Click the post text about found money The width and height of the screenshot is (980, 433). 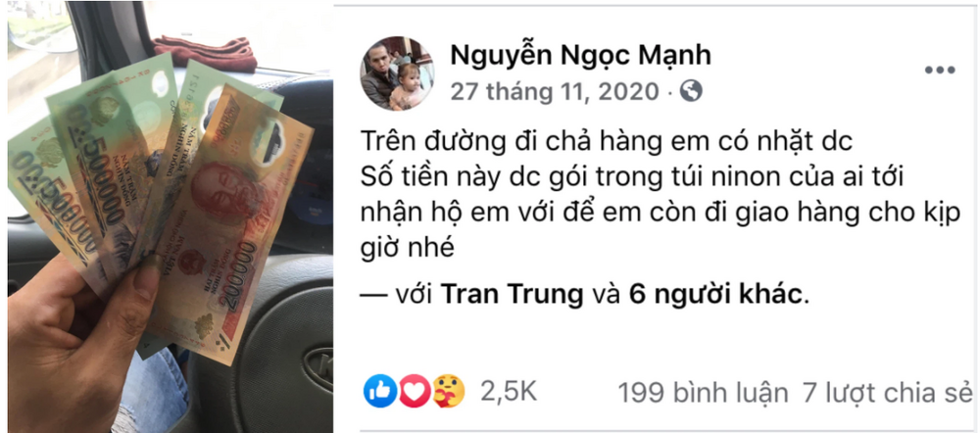[660, 195]
